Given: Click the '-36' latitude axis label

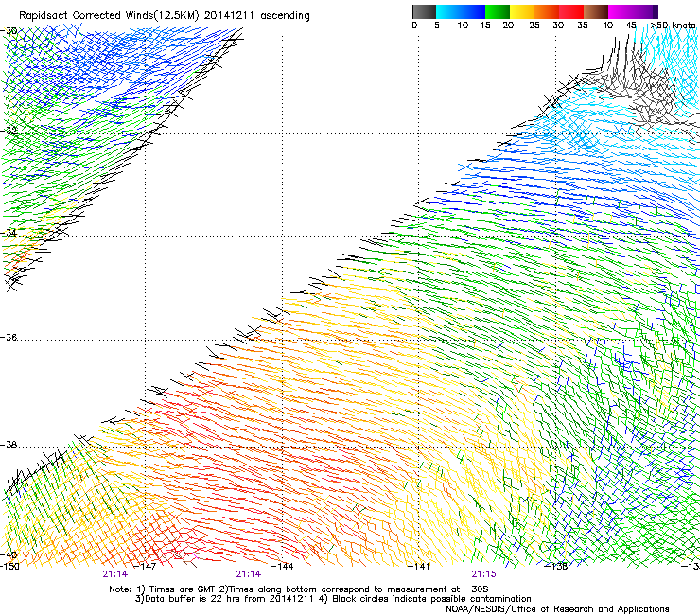Looking at the screenshot, I should tap(9, 337).
